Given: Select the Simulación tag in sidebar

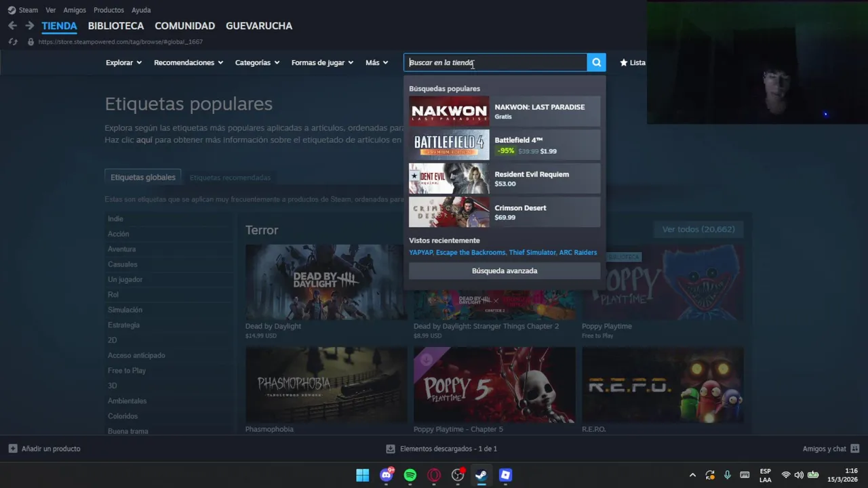Looking at the screenshot, I should coord(125,310).
